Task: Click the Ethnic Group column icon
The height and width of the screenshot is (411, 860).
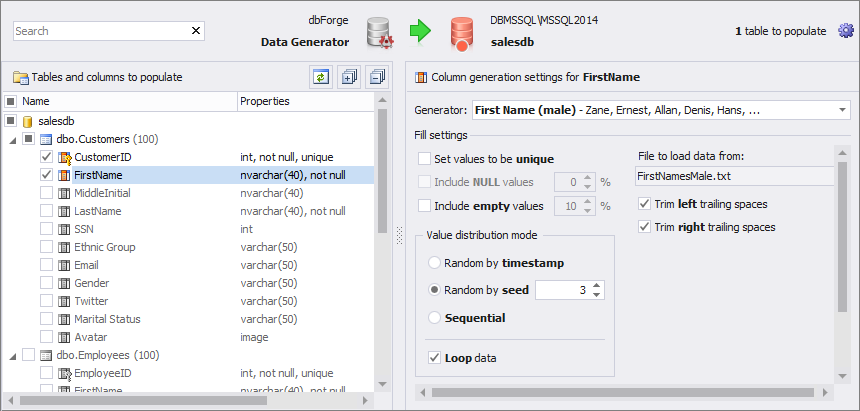Action: tap(64, 247)
